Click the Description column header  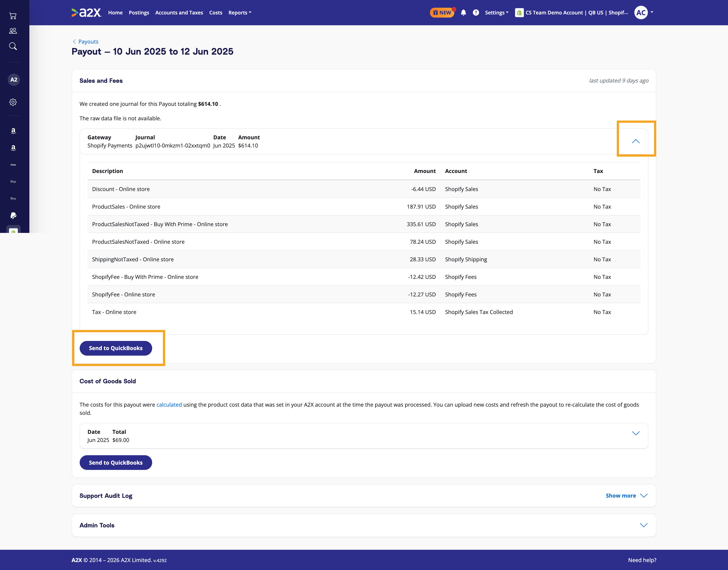click(108, 171)
